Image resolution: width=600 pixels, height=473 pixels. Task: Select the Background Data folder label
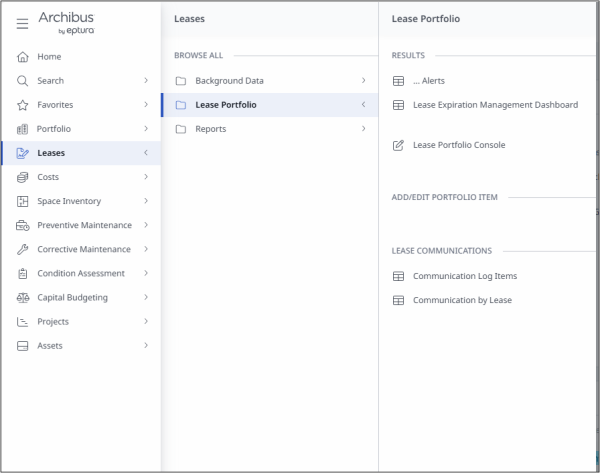[x=229, y=81]
